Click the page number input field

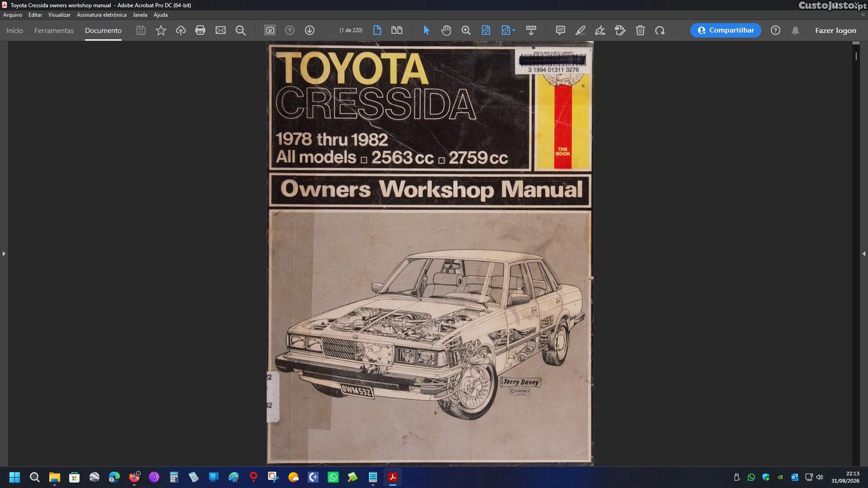330,30
